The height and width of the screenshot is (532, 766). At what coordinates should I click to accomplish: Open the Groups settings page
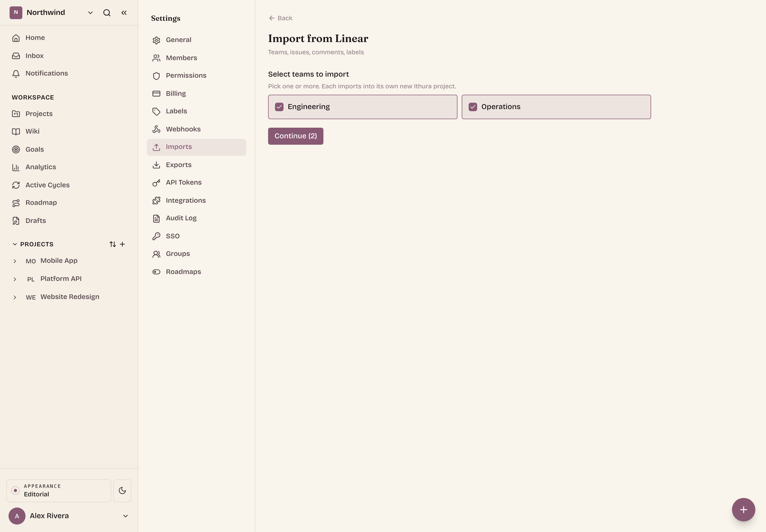click(196, 254)
